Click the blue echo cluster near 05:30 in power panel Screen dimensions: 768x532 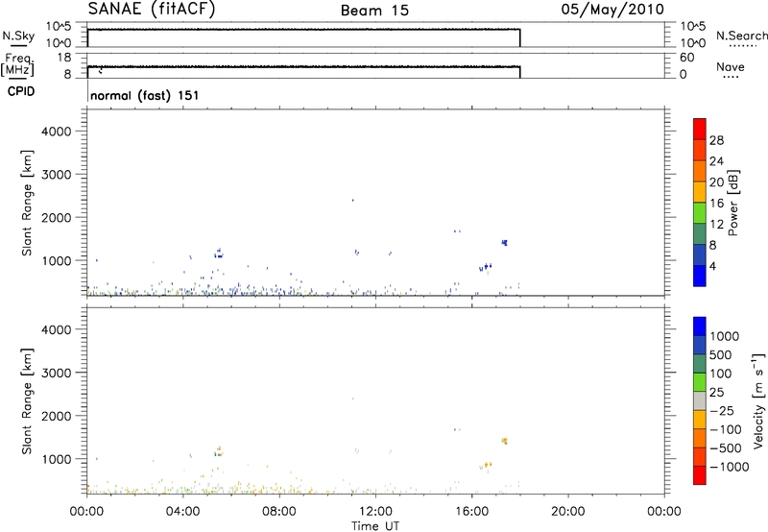tap(219, 254)
